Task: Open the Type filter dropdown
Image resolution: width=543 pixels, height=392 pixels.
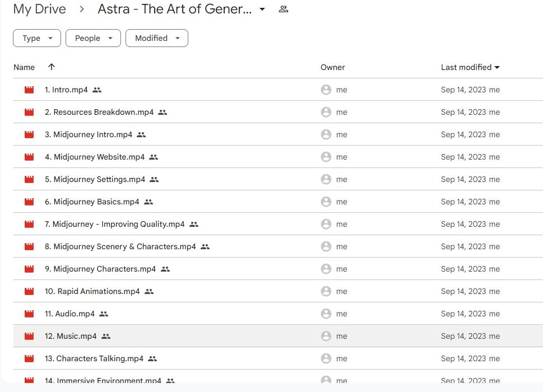Action: (37, 38)
